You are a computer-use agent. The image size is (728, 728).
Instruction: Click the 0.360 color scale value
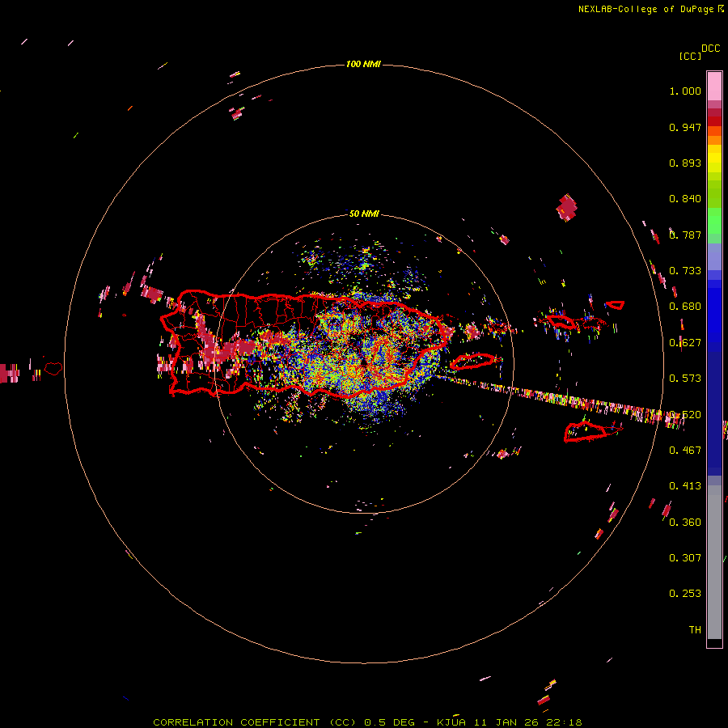tap(685, 523)
